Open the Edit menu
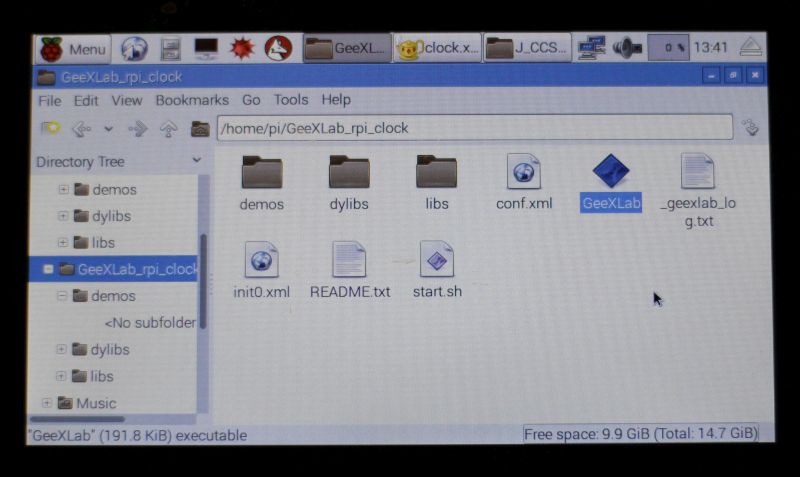Viewport: 800px width, 477px height. click(x=86, y=101)
